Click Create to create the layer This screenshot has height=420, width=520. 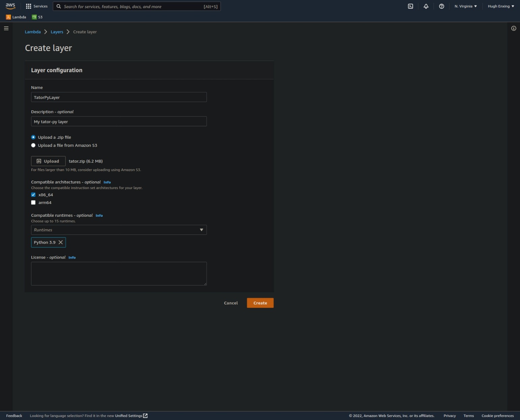click(x=260, y=303)
